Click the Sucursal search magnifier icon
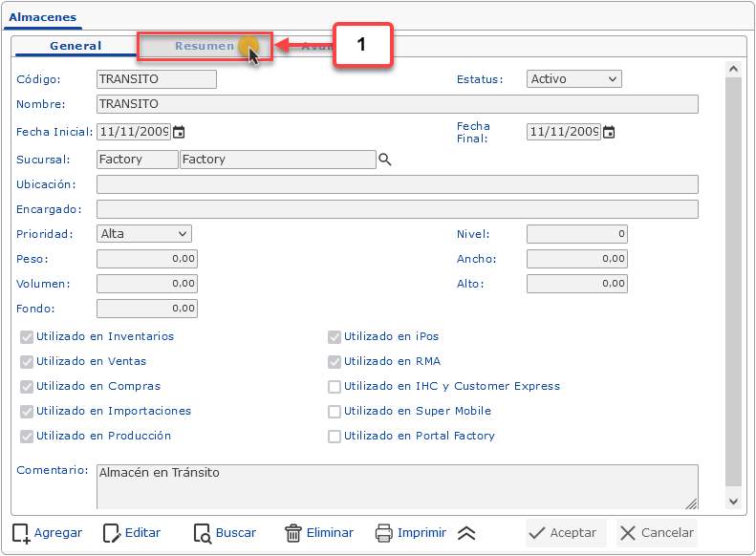This screenshot has height=556, width=756. 385,159
